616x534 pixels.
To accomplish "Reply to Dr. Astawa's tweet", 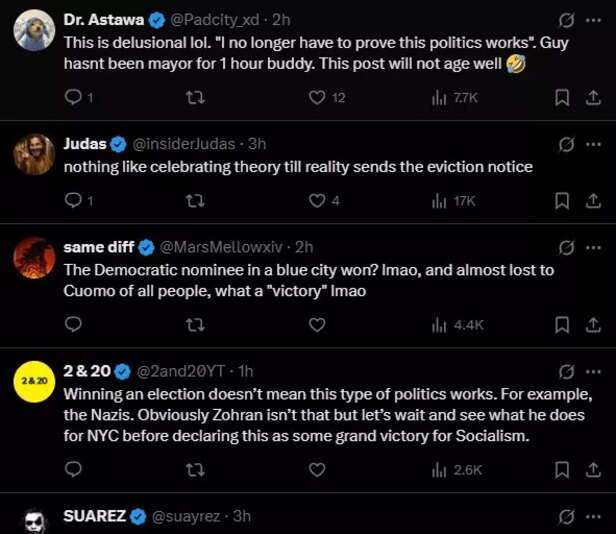I will click(x=73, y=97).
